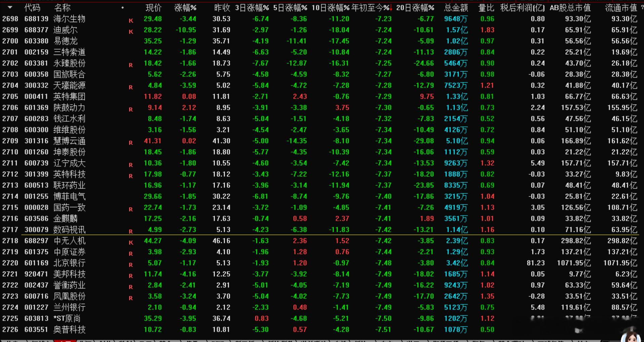Click stock code 920471
This screenshot has height=342, width=644.
click(36, 274)
